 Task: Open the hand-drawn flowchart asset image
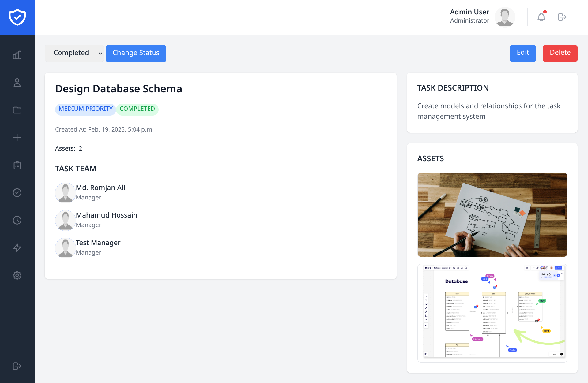pos(492,214)
